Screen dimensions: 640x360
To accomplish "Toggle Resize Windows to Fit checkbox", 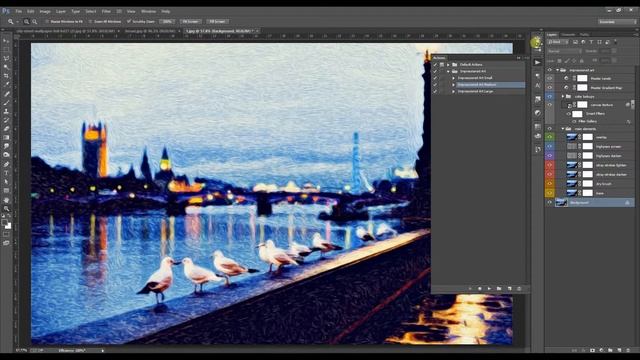I will click(47, 22).
